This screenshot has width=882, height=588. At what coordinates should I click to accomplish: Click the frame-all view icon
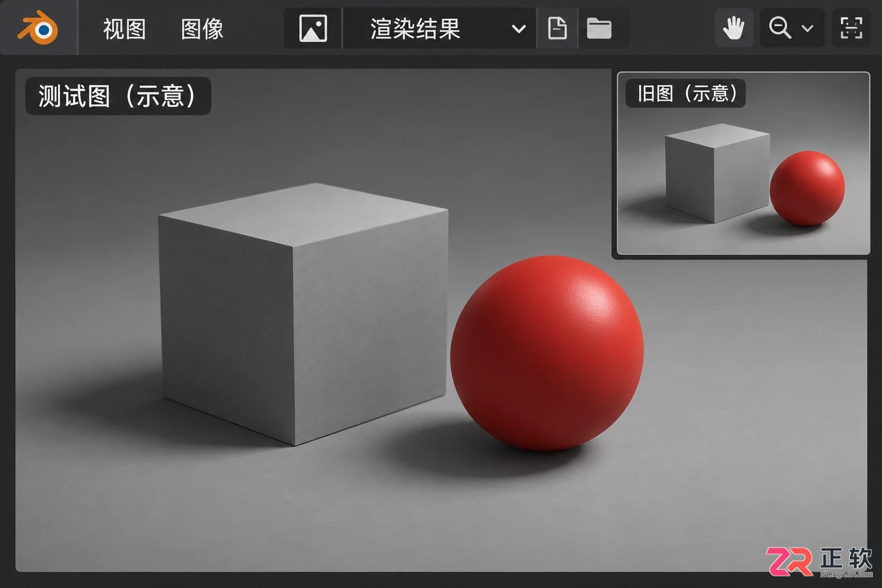click(x=851, y=28)
